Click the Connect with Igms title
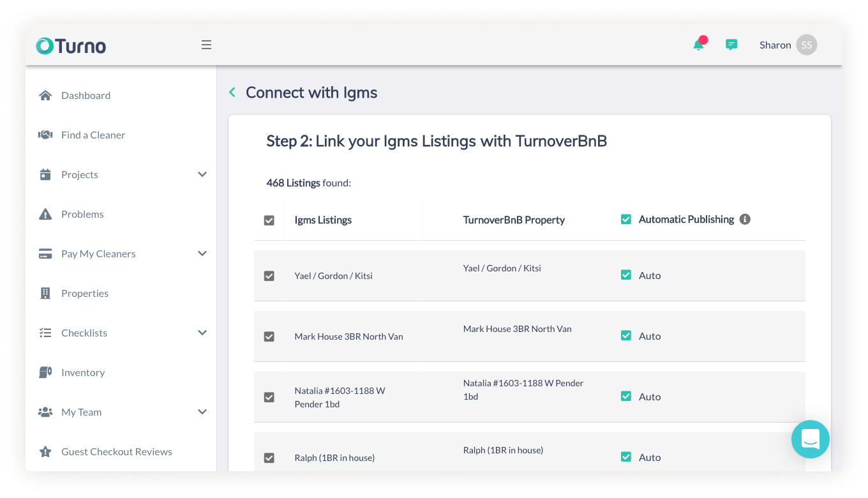The width and height of the screenshot is (868, 498). coord(311,93)
